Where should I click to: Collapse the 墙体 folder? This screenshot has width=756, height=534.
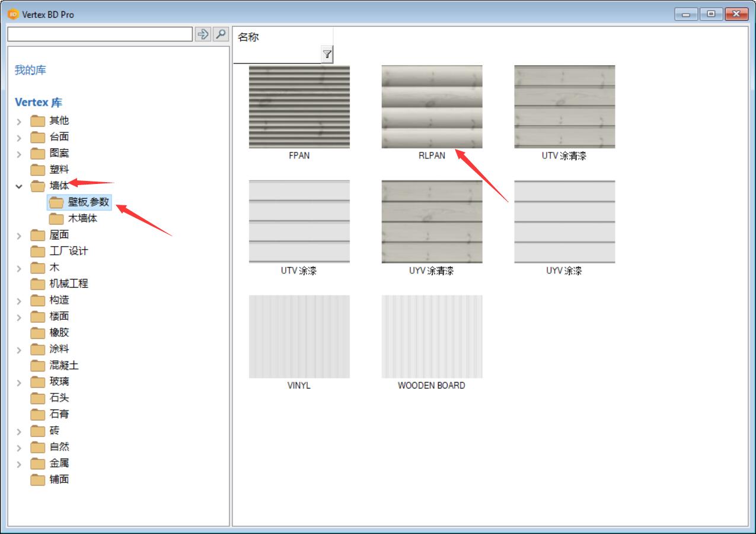pos(19,186)
